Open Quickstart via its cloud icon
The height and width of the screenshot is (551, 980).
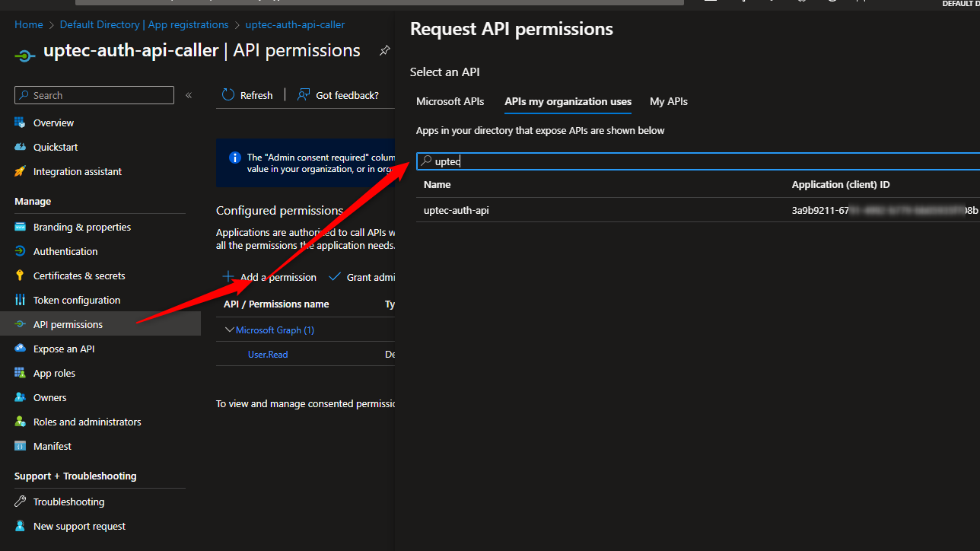(x=21, y=147)
